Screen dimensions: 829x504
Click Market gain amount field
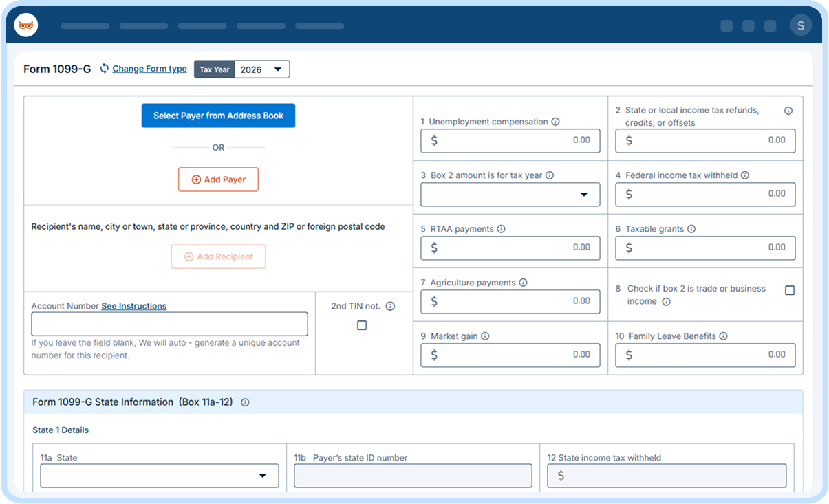510,355
